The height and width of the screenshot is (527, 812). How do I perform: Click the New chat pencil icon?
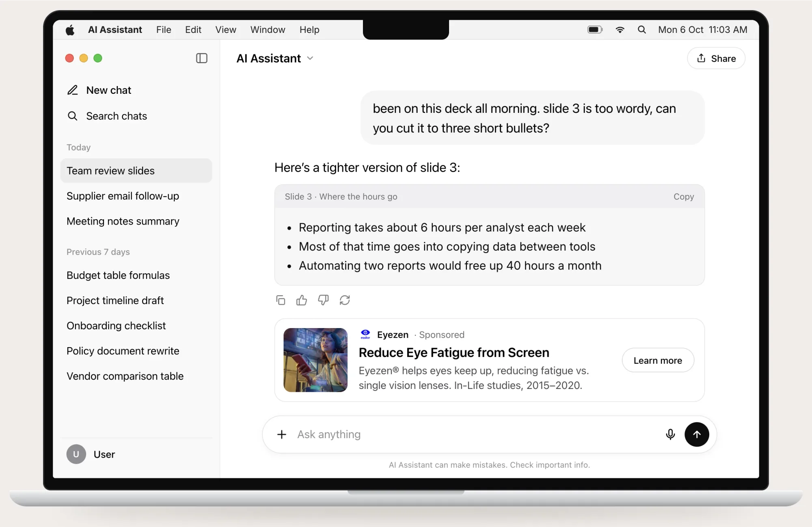pos(73,90)
